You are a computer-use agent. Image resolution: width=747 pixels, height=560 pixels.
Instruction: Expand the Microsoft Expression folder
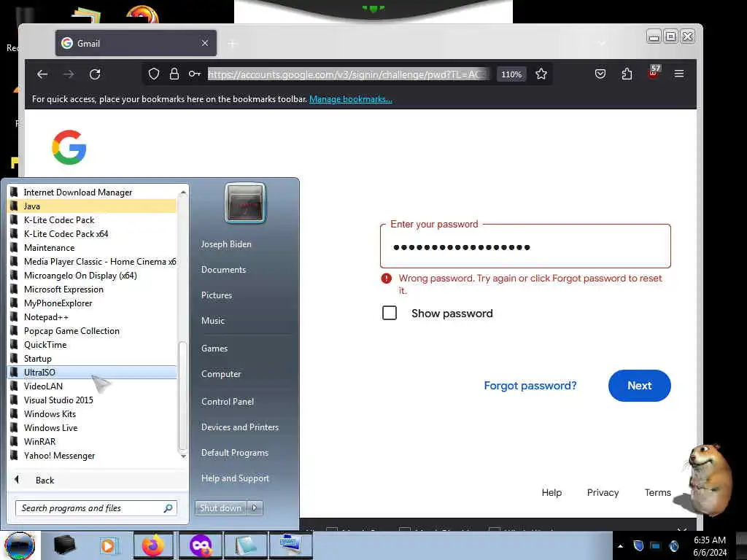pyautogui.click(x=93, y=289)
